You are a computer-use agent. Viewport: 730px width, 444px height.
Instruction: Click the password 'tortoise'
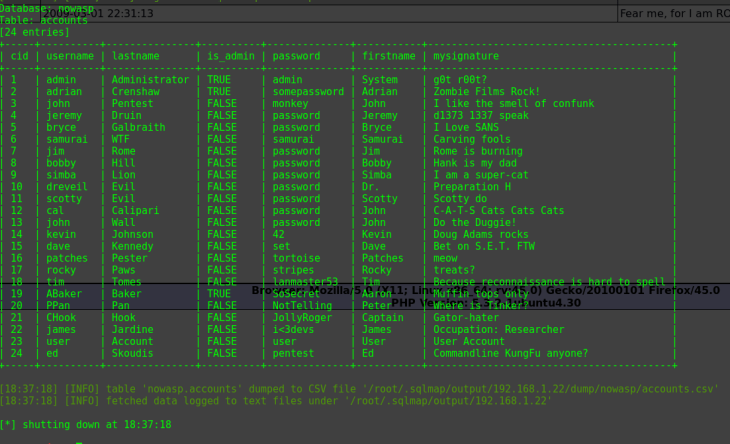click(x=296, y=258)
